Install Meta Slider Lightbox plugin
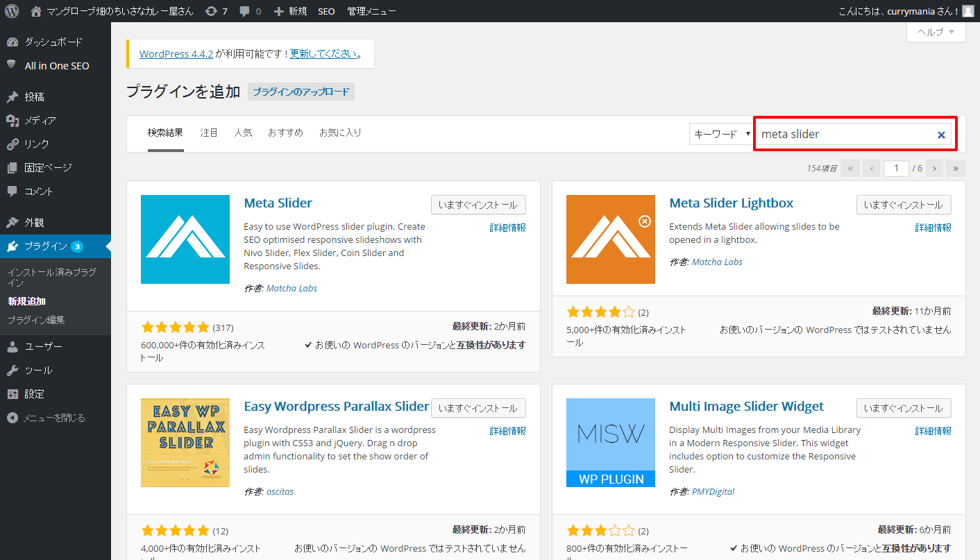This screenshot has width=980, height=560. pos(904,205)
